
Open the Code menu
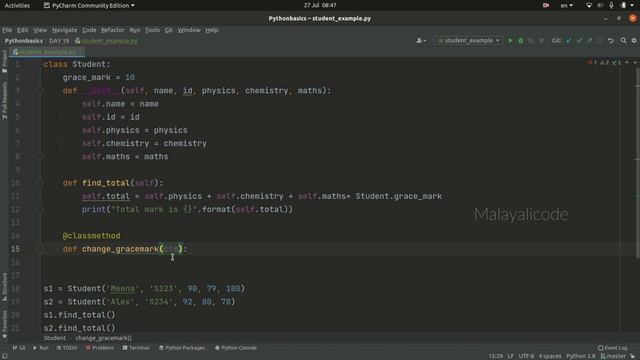click(x=89, y=30)
